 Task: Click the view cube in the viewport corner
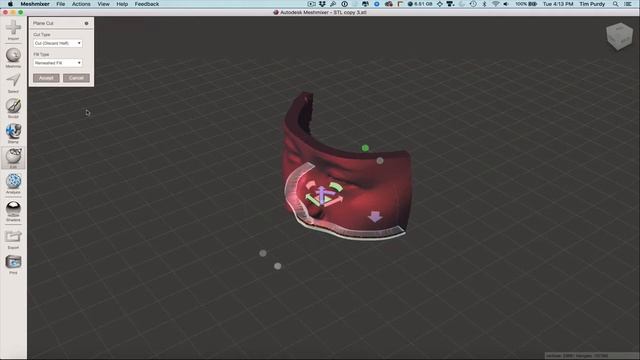click(619, 36)
